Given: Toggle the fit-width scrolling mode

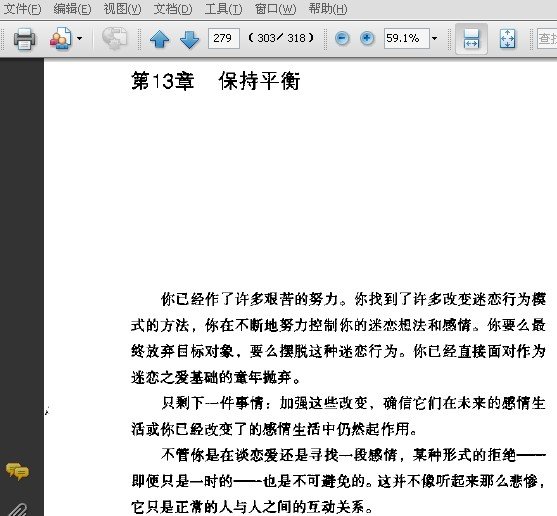Looking at the screenshot, I should (x=471, y=39).
